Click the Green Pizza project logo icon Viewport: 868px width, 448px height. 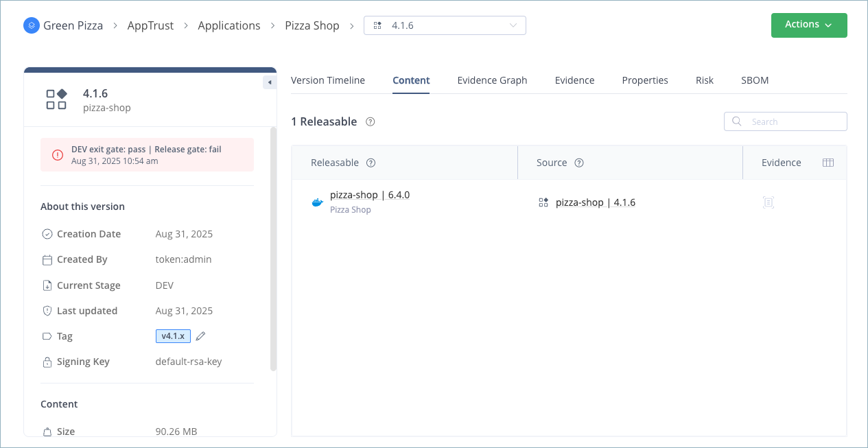(32, 25)
